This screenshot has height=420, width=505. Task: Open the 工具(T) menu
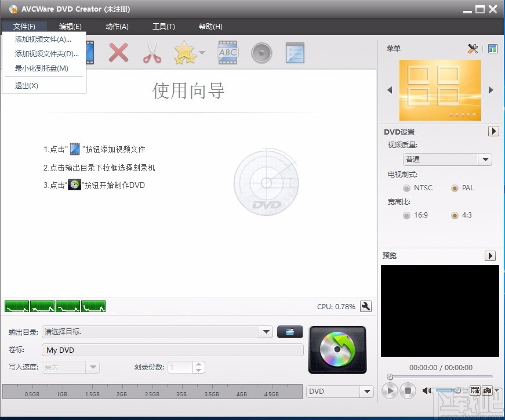click(x=164, y=26)
